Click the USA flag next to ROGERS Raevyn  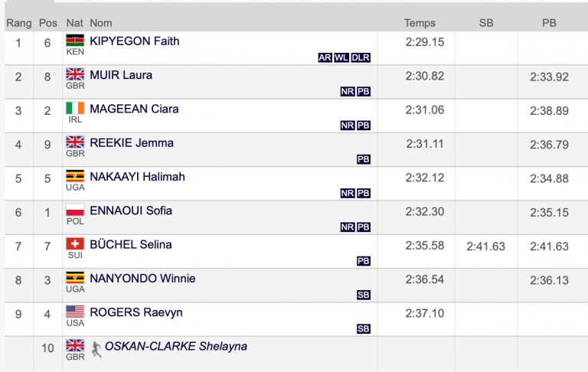tap(75, 312)
